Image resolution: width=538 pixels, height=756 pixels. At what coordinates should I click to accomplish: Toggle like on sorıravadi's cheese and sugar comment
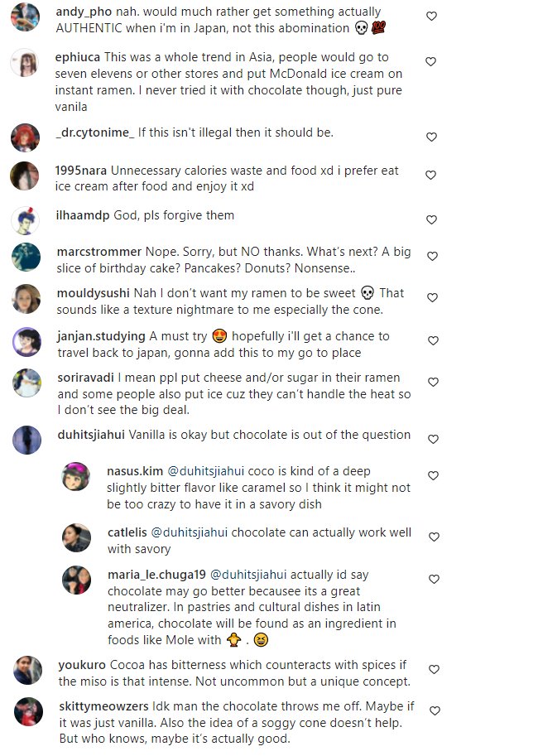click(x=431, y=382)
